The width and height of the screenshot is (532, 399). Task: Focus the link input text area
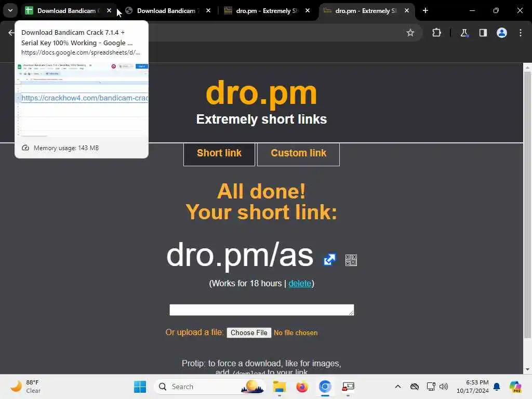[262, 310]
